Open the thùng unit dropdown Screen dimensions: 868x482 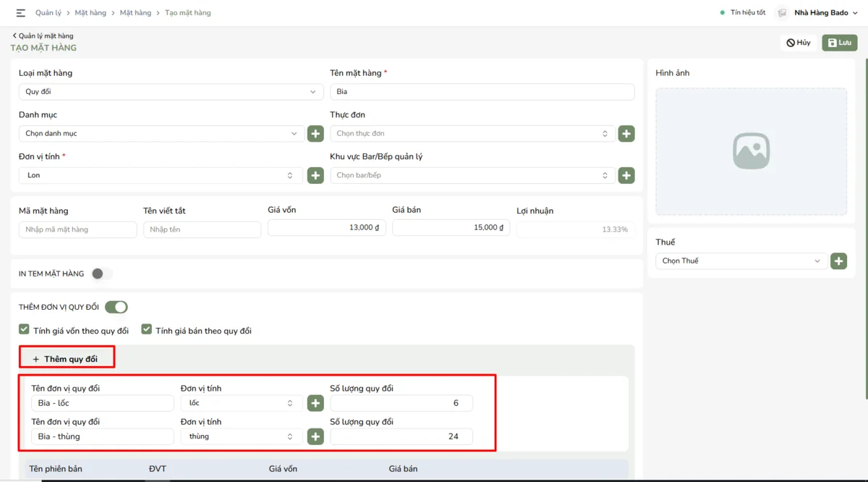[x=242, y=436]
